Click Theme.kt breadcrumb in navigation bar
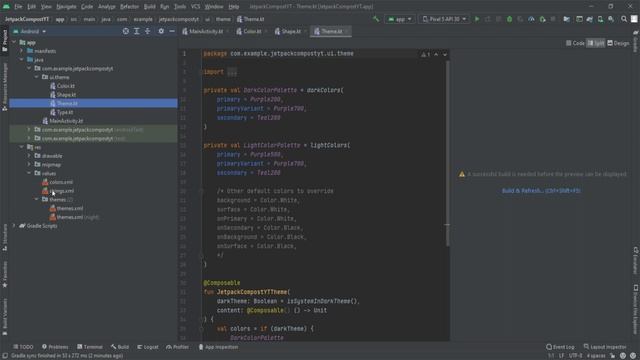The height and width of the screenshot is (360, 640). (250, 19)
